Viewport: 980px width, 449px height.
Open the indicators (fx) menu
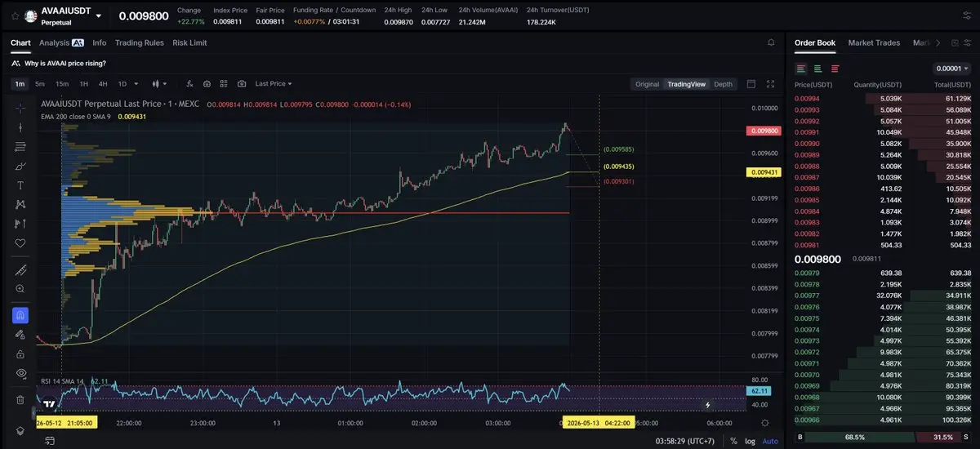coord(189,83)
